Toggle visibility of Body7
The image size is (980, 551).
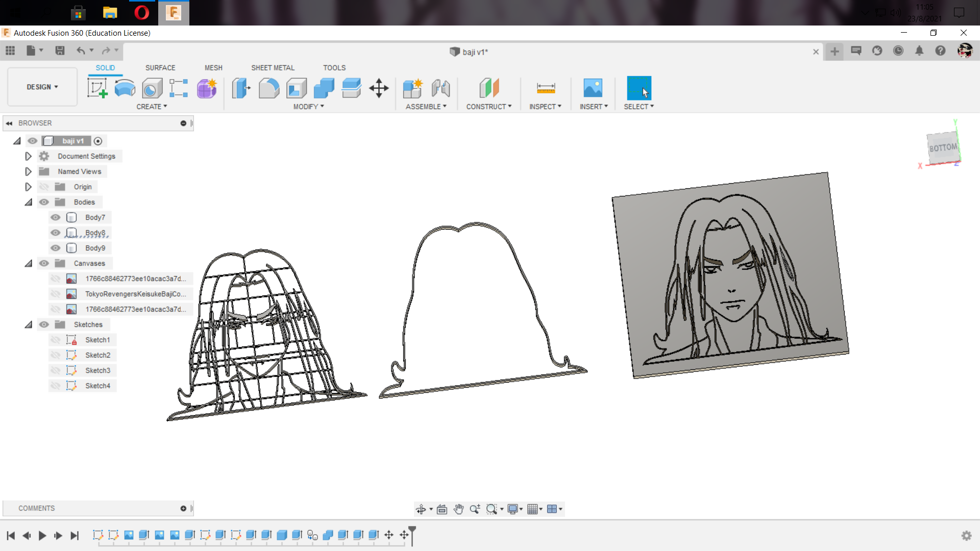point(56,217)
